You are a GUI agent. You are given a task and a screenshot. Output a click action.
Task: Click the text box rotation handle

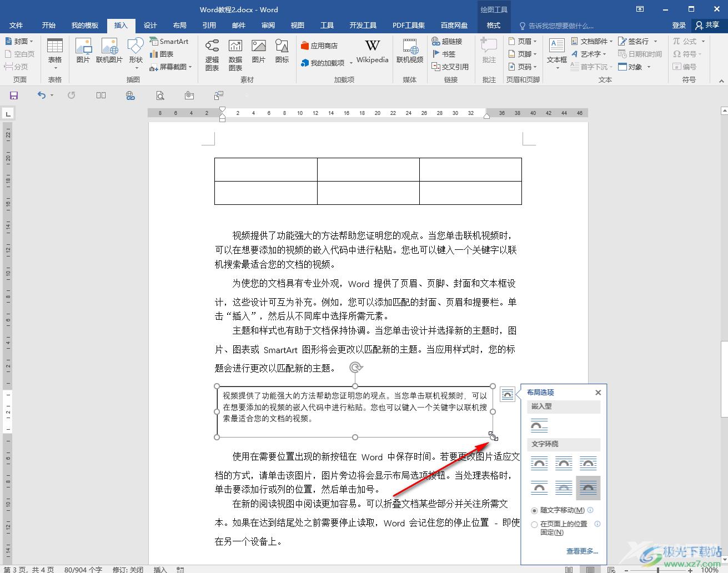356,367
